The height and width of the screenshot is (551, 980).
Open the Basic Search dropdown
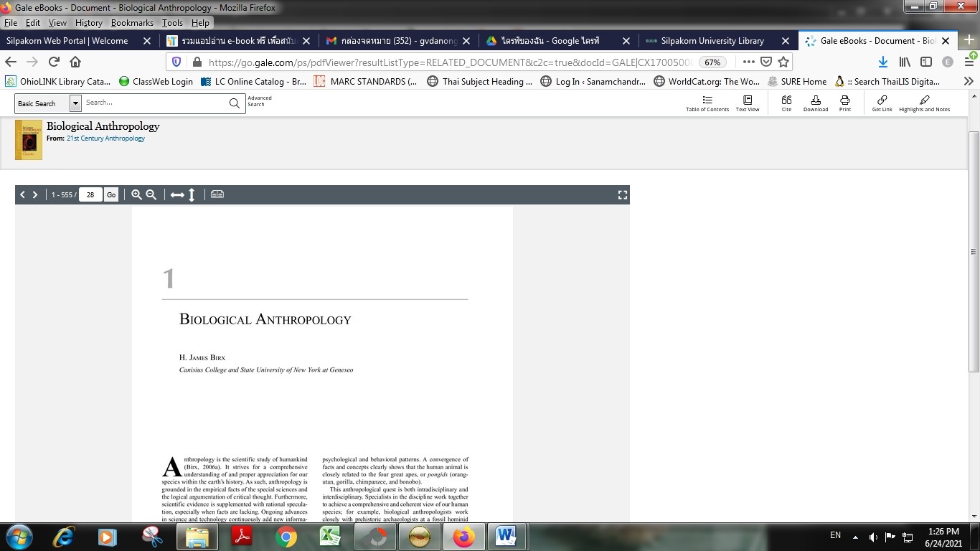click(75, 103)
